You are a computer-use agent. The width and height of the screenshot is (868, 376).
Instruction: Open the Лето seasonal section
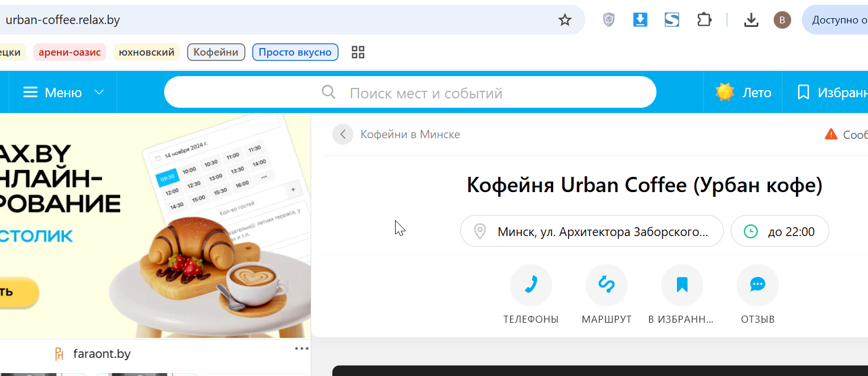[x=743, y=93]
